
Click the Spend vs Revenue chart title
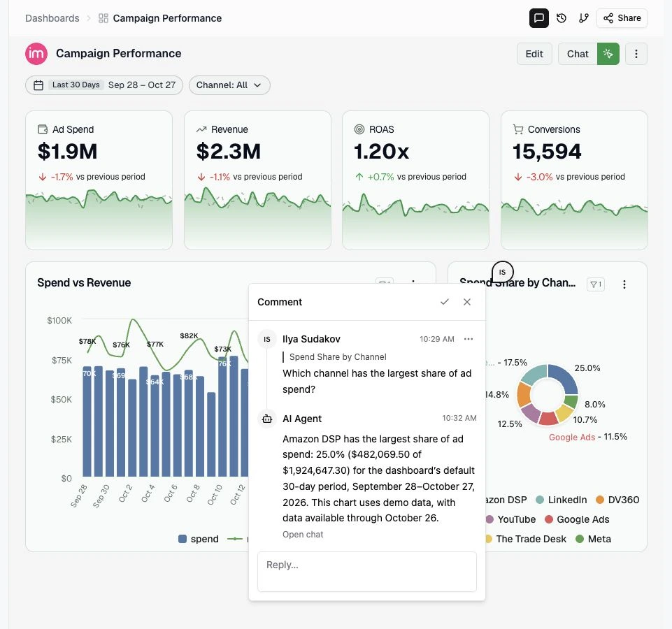click(84, 283)
